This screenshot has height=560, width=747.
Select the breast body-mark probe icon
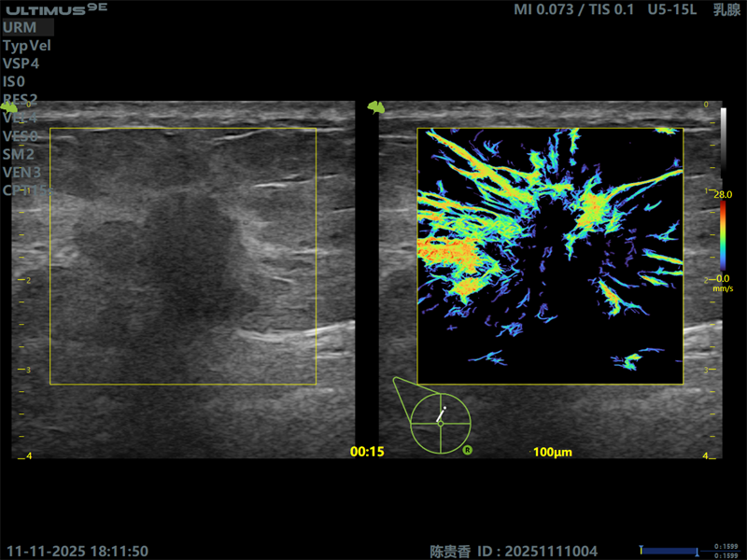pos(432,415)
